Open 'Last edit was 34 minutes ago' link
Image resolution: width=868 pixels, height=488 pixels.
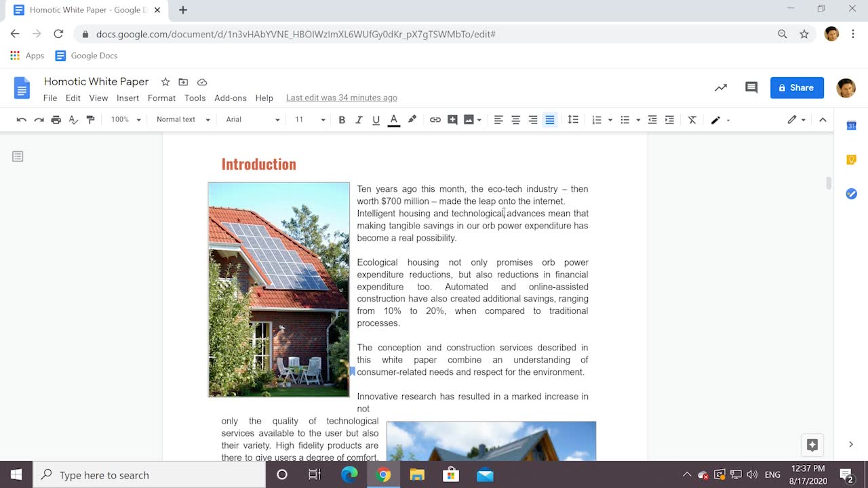point(341,98)
